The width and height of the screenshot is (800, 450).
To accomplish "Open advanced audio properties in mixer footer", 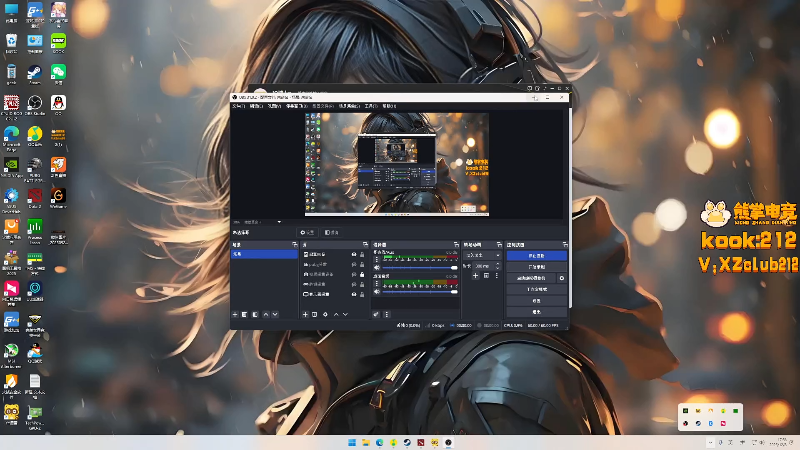I will point(376,314).
